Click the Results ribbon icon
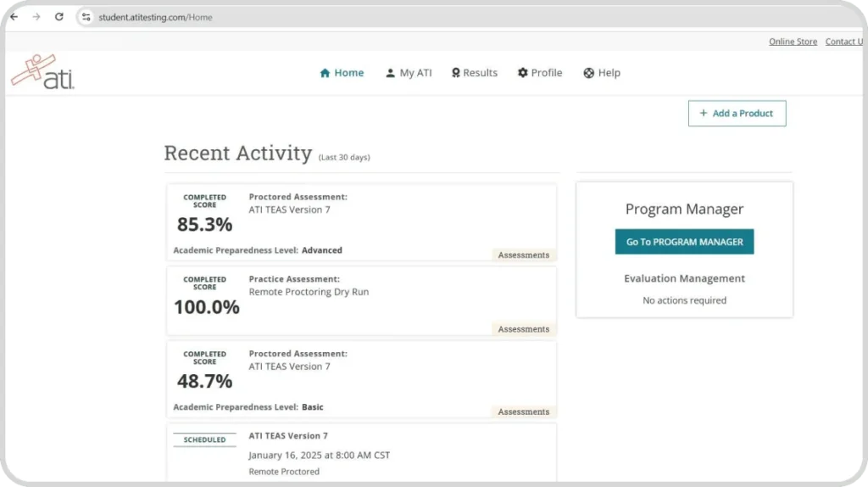Screen dimensions: 868x487 pos(455,73)
